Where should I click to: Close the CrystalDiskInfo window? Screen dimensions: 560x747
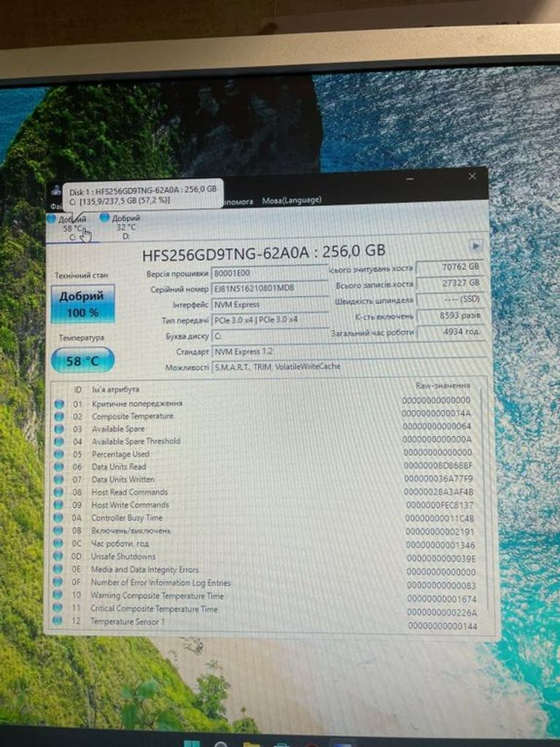coord(472,177)
